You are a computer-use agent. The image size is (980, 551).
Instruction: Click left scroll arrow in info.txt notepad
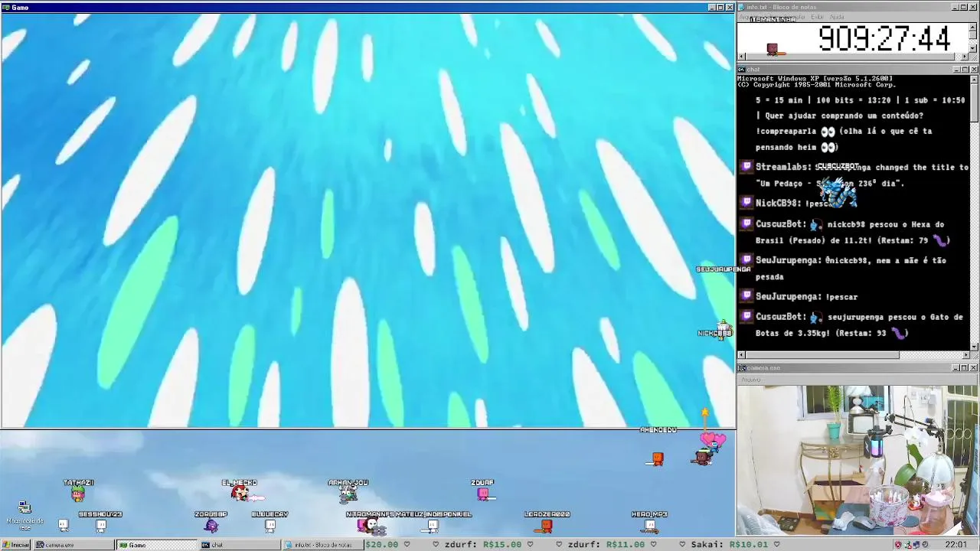coord(741,57)
